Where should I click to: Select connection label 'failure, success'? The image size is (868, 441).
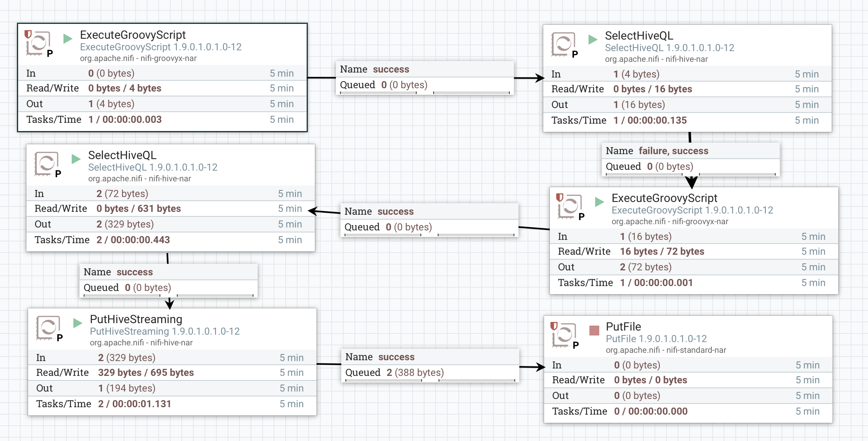click(x=673, y=151)
